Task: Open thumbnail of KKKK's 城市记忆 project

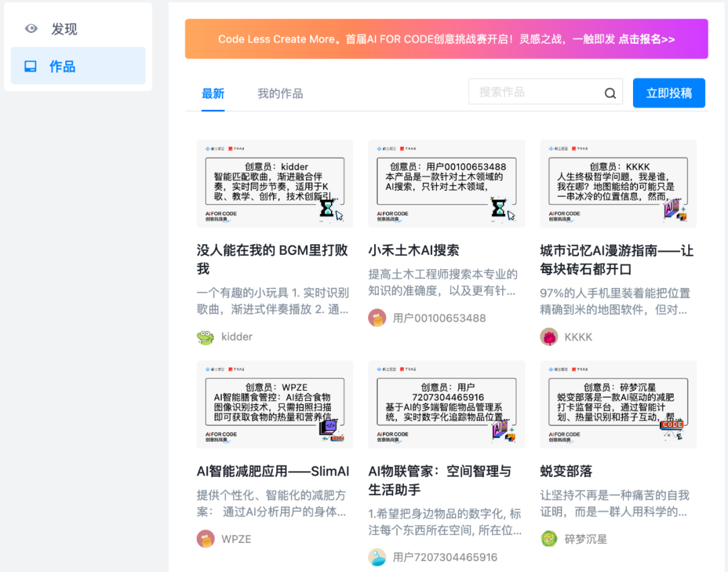Action: [x=618, y=183]
